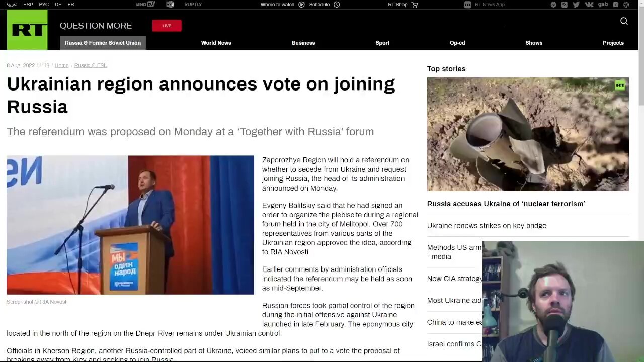Click the Where to watch text link
This screenshot has width=644, height=362.
click(277, 5)
